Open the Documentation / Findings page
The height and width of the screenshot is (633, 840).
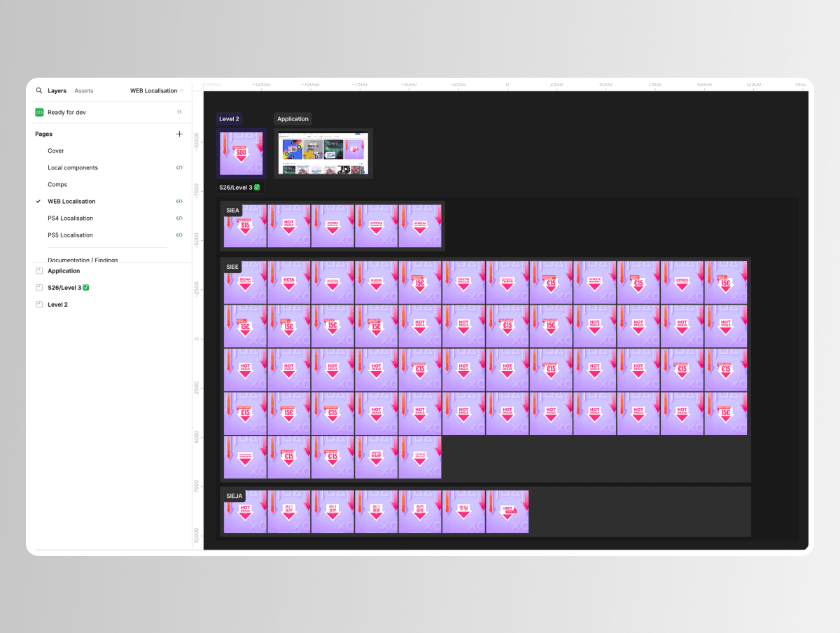tap(83, 260)
